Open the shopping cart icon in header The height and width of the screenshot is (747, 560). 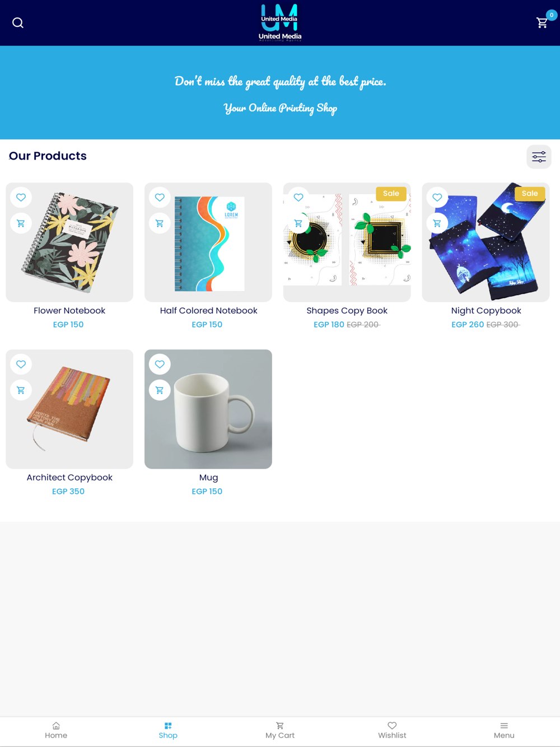point(542,23)
